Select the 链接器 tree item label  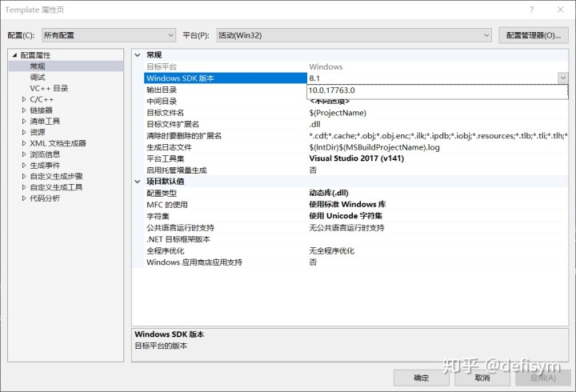(x=41, y=110)
